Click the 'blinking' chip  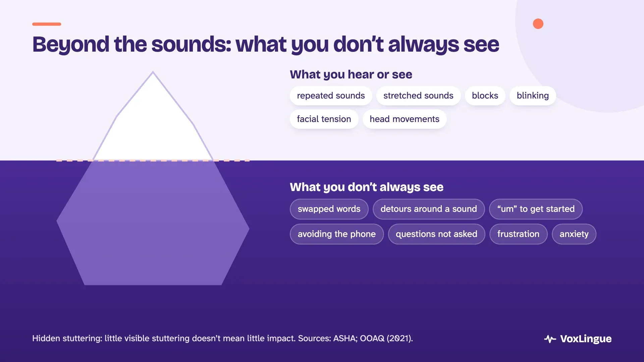[533, 96]
